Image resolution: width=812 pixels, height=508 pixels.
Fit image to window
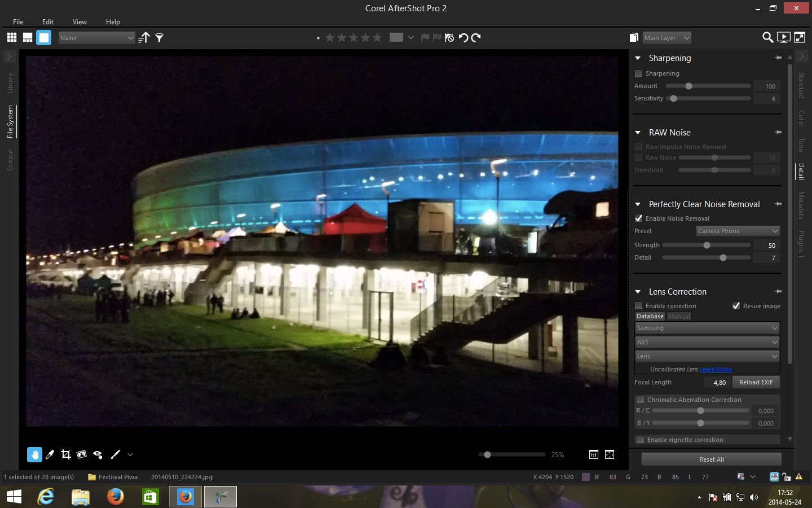pyautogui.click(x=610, y=454)
